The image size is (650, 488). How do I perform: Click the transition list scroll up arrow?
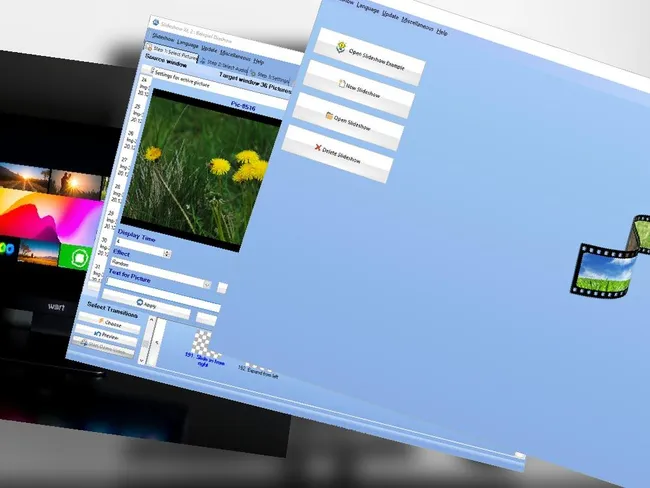coord(151,320)
